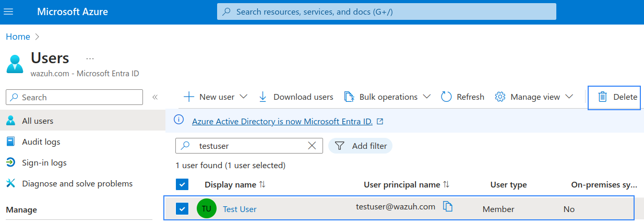This screenshot has width=644, height=223.
Task: Click the Download users icon
Action: pos(263,97)
